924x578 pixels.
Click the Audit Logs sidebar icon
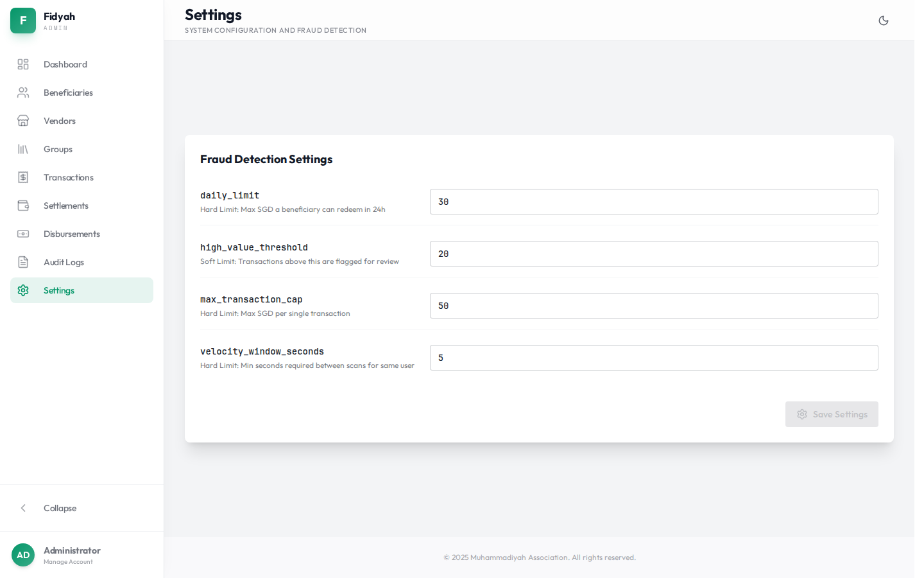pos(23,262)
